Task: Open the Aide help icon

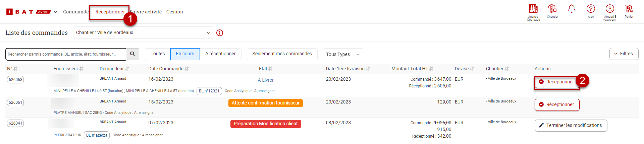Action: (591, 9)
